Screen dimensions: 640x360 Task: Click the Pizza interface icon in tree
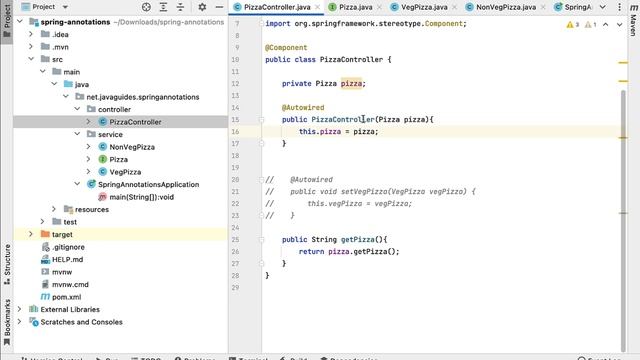point(102,159)
